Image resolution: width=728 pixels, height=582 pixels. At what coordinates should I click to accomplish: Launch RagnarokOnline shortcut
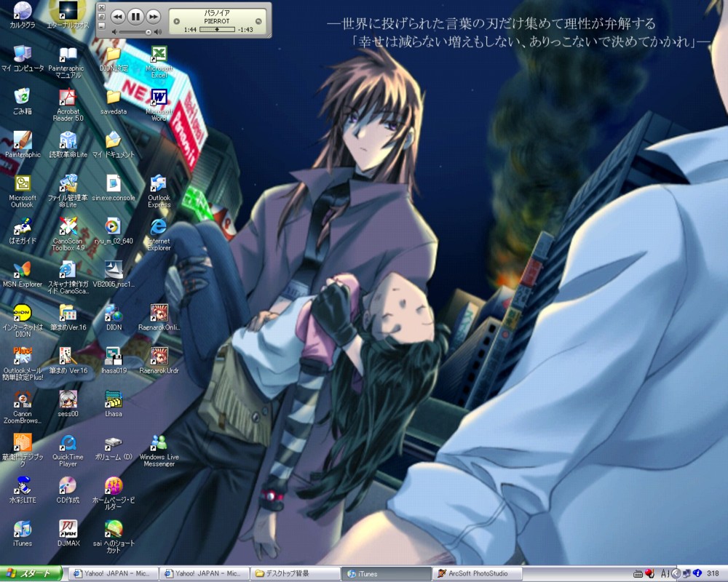[159, 317]
